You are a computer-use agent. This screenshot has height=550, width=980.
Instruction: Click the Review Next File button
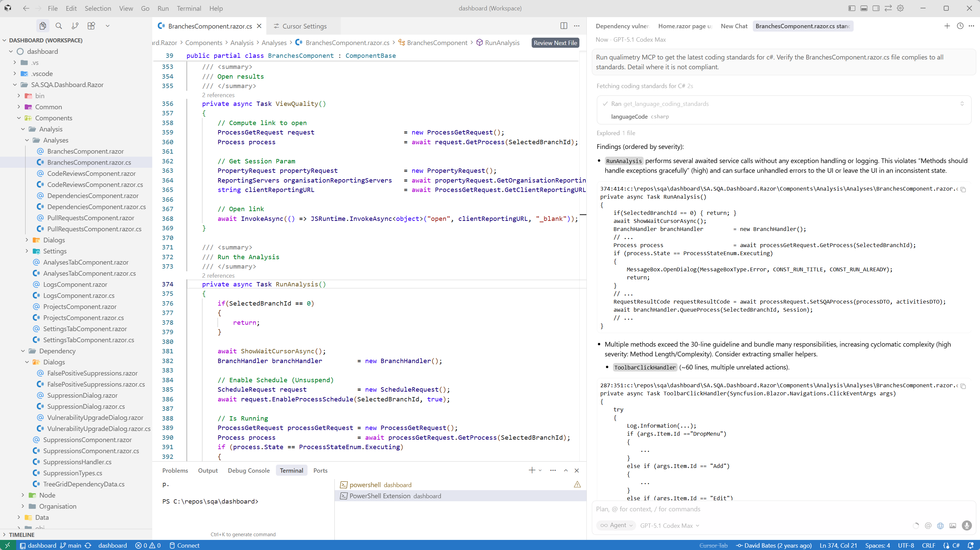coord(555,43)
